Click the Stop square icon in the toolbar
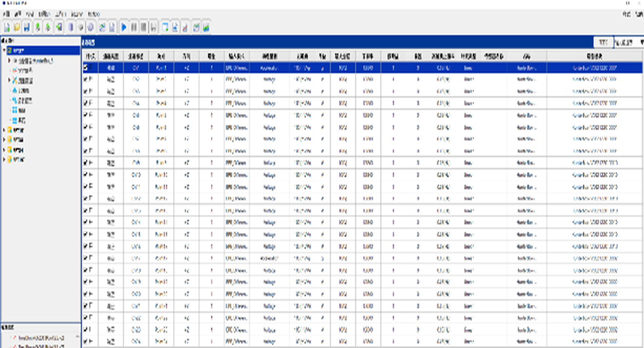644x348 pixels. click(144, 27)
